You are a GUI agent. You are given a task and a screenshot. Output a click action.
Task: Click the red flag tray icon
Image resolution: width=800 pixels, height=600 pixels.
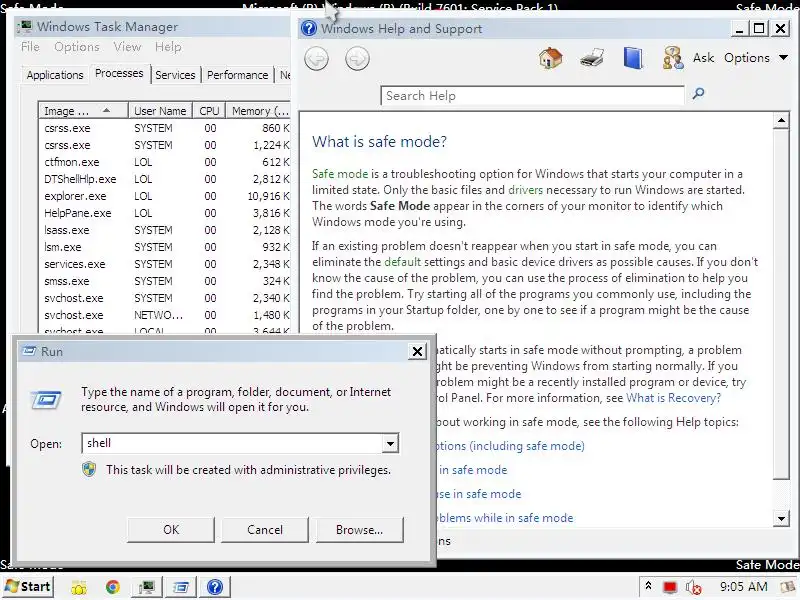(x=670, y=587)
